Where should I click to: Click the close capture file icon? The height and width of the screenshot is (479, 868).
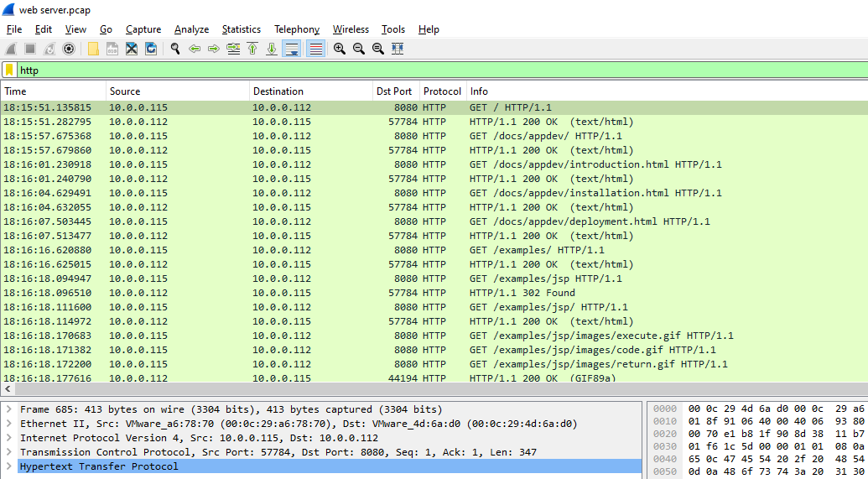click(x=132, y=49)
